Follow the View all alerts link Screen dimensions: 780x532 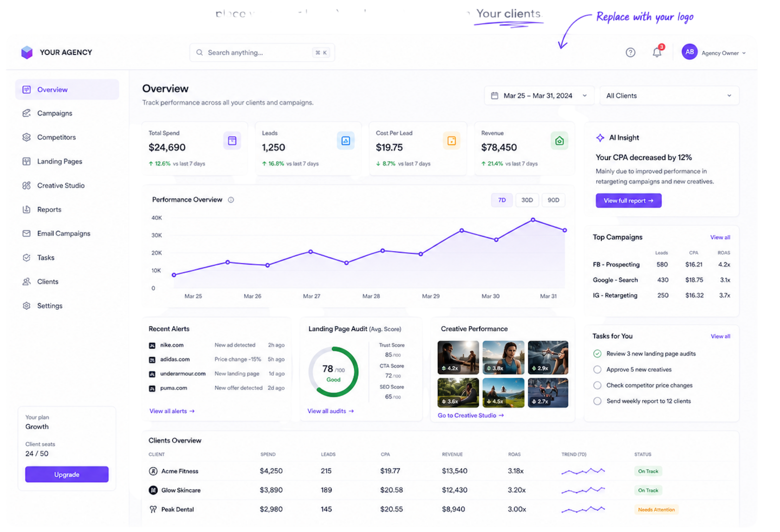172,411
